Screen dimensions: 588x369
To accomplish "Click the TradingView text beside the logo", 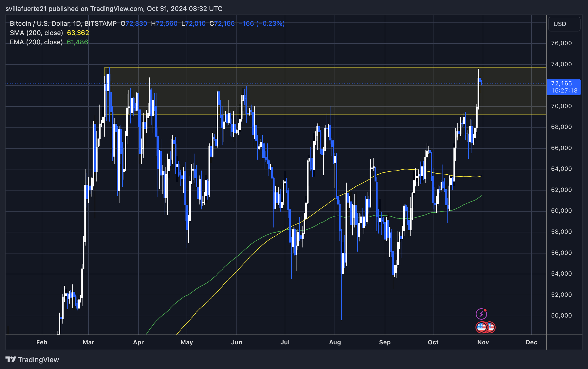I will pyautogui.click(x=39, y=360).
